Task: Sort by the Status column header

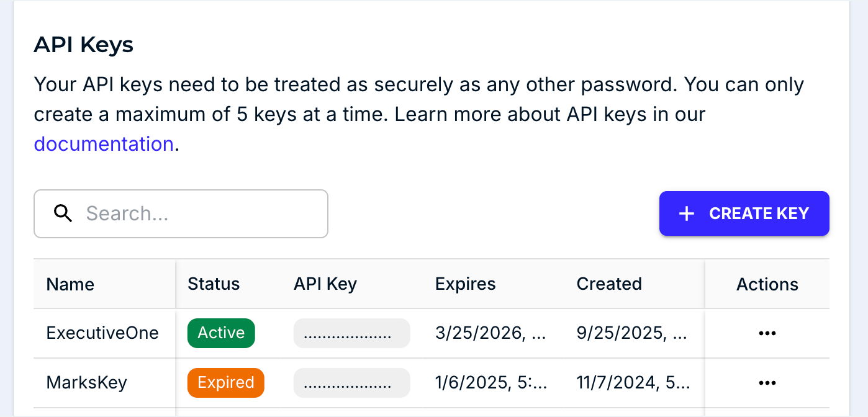Action: click(214, 284)
